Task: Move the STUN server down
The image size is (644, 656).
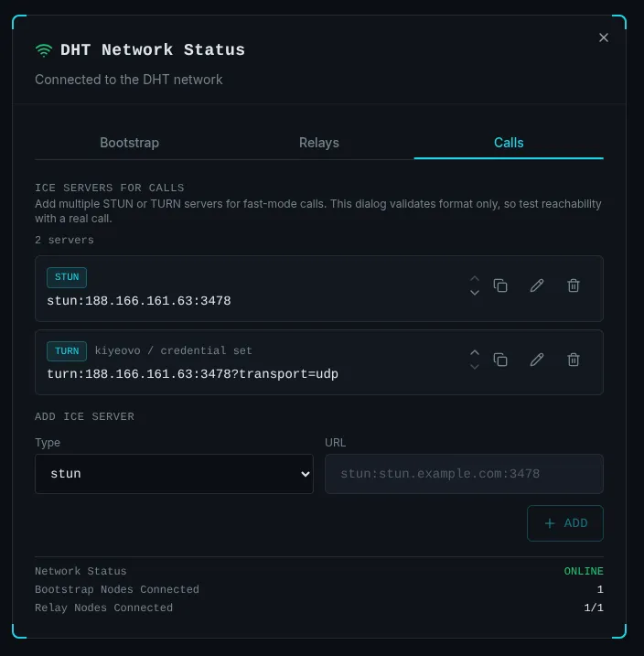Action: [x=474, y=293]
